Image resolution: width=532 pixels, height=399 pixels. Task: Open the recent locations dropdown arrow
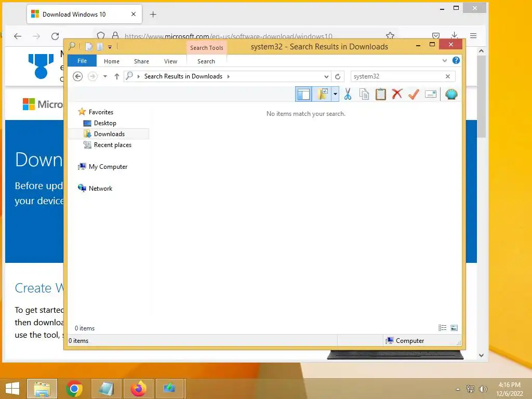click(105, 76)
